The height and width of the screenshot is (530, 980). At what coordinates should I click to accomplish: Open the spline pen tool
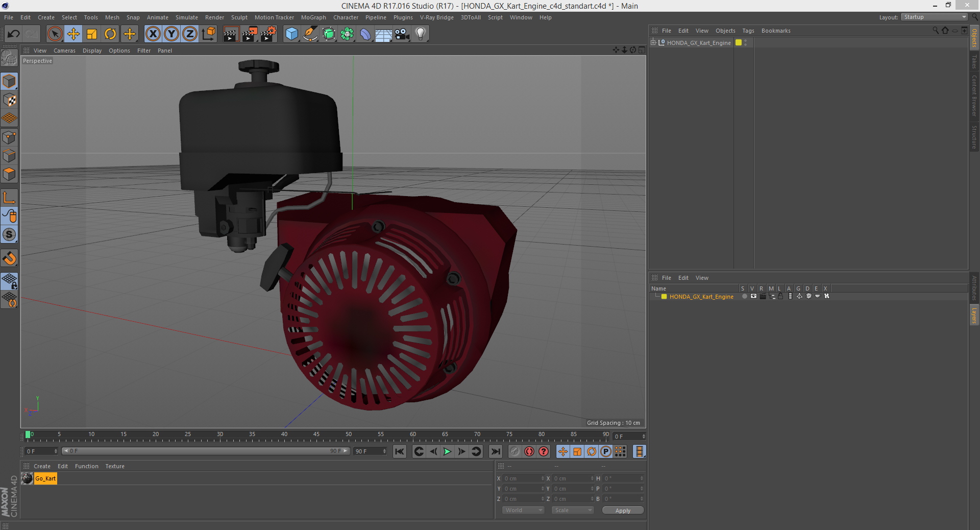(x=310, y=34)
